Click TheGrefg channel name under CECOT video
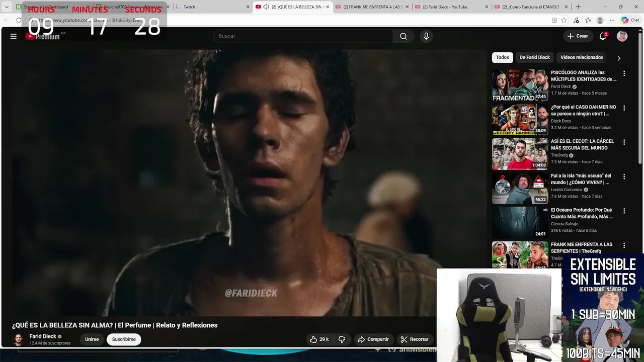 point(559,155)
